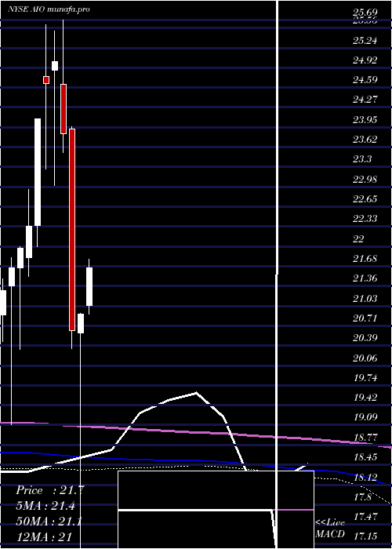
Task: Click the 20.06 price axis label
Action: [365, 358]
